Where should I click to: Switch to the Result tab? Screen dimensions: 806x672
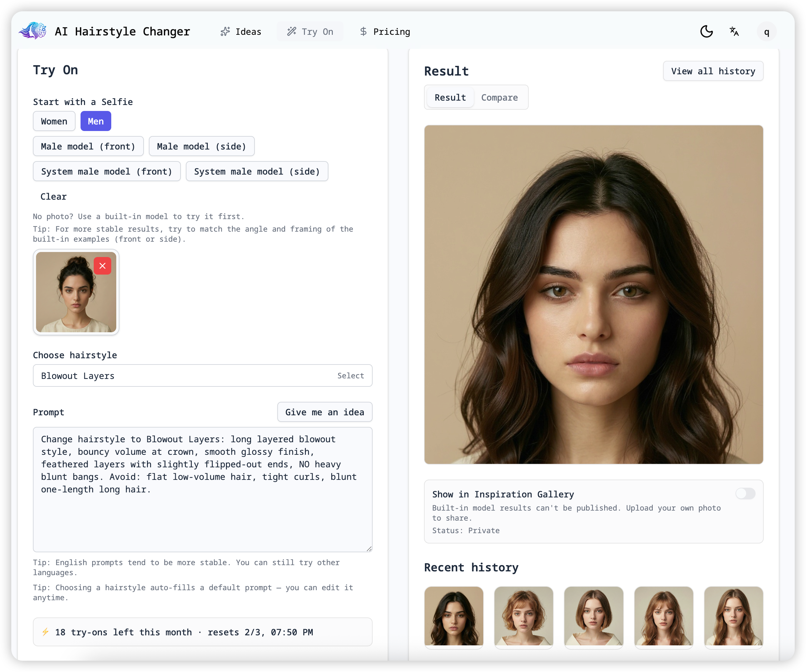tap(450, 97)
